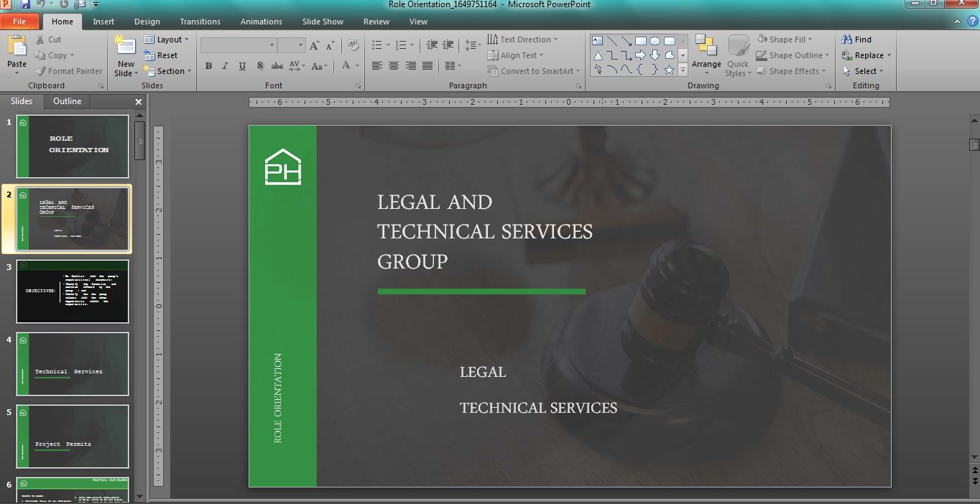Click the Paste clipboard icon
The width and height of the screenshot is (980, 504).
(17, 47)
